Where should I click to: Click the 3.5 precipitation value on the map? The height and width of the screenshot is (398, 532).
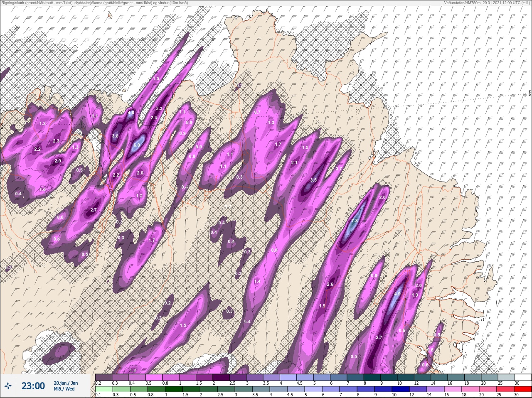[x=314, y=180]
